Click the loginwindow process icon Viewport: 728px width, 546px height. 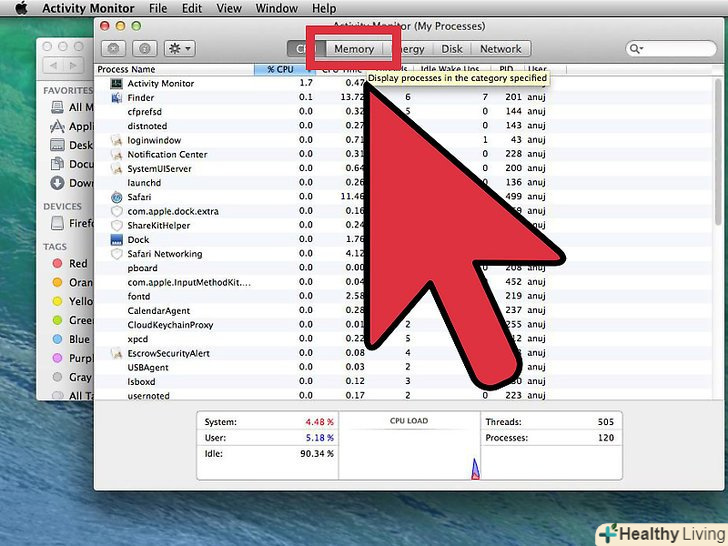(x=116, y=140)
